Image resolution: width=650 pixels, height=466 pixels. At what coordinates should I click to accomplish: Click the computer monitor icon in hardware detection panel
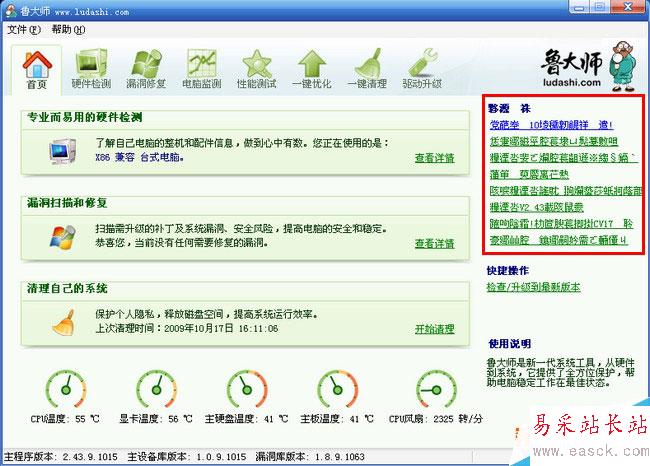[62, 151]
